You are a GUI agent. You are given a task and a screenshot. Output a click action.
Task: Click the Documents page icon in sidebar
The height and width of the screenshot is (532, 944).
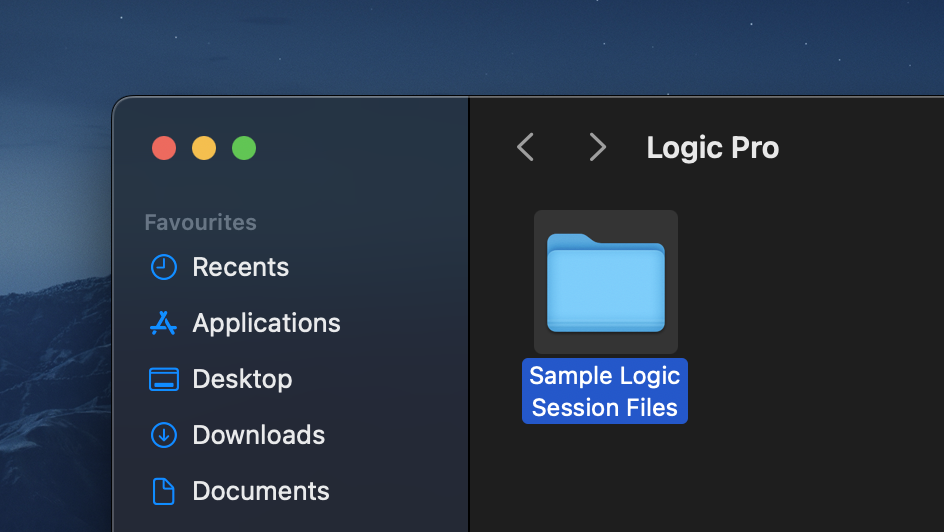(163, 491)
